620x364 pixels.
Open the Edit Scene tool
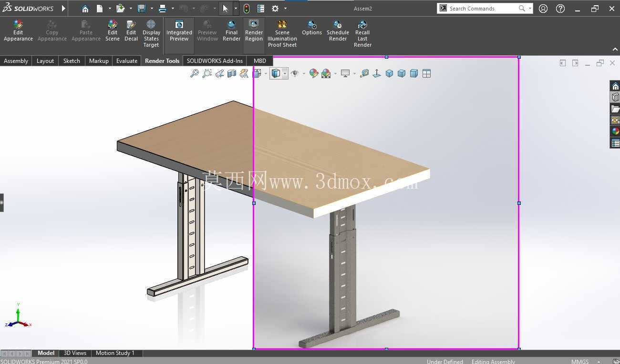tap(113, 31)
